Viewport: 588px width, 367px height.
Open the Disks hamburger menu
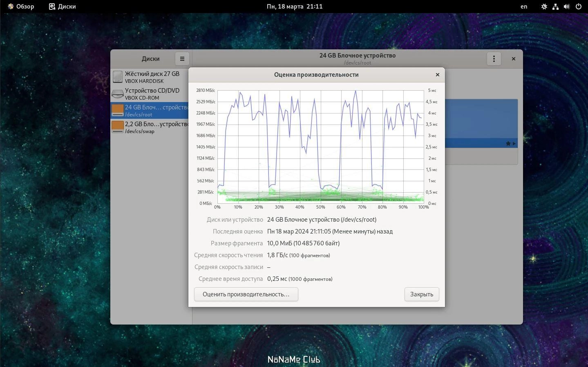point(182,59)
